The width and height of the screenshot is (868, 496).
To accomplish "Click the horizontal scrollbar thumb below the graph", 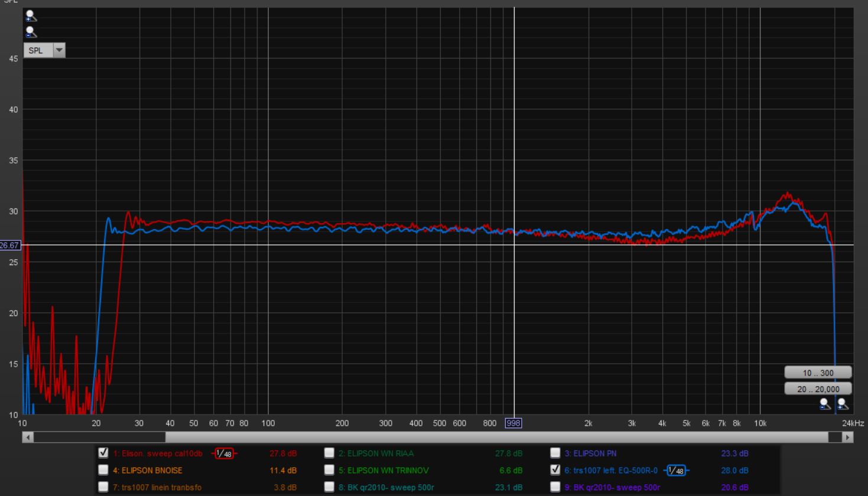I will point(496,438).
